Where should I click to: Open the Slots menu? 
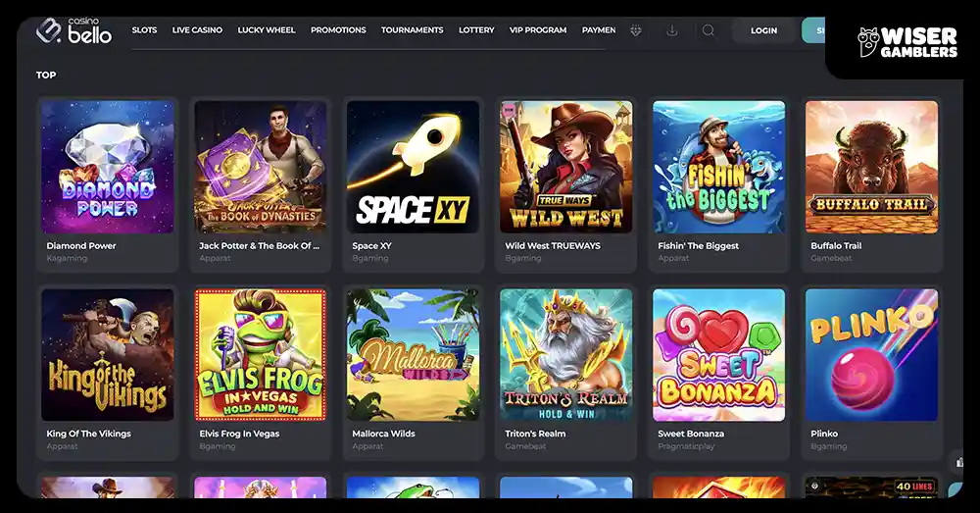pyautogui.click(x=144, y=30)
